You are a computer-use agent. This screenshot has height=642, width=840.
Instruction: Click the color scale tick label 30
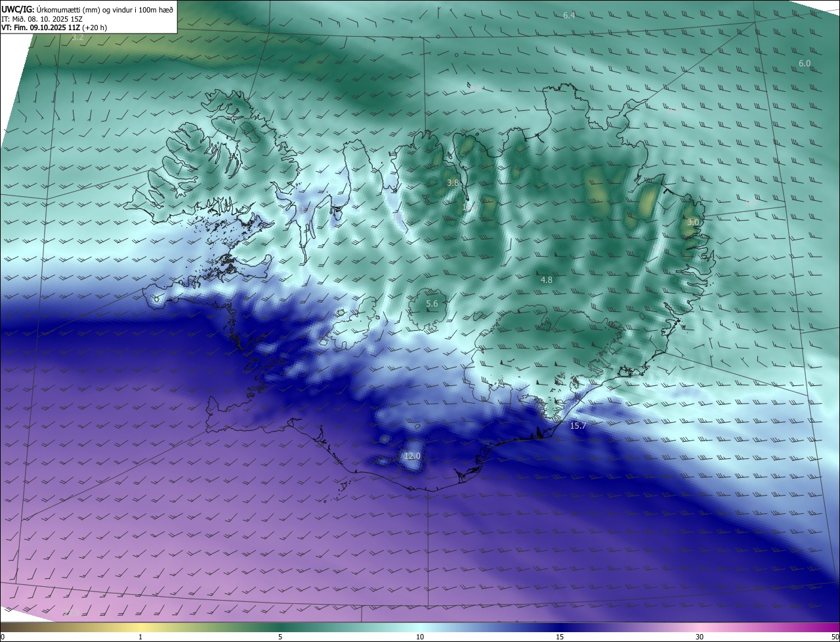tap(700, 637)
